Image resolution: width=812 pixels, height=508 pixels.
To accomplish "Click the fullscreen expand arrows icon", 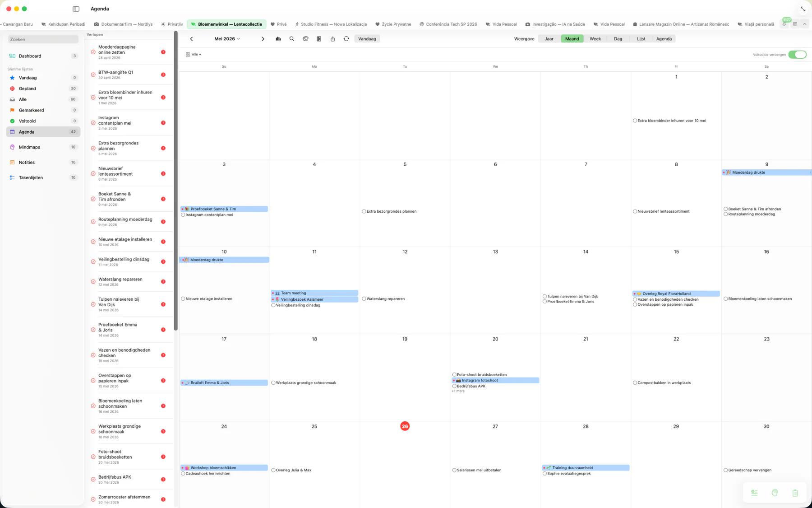I will pyautogui.click(x=803, y=9).
